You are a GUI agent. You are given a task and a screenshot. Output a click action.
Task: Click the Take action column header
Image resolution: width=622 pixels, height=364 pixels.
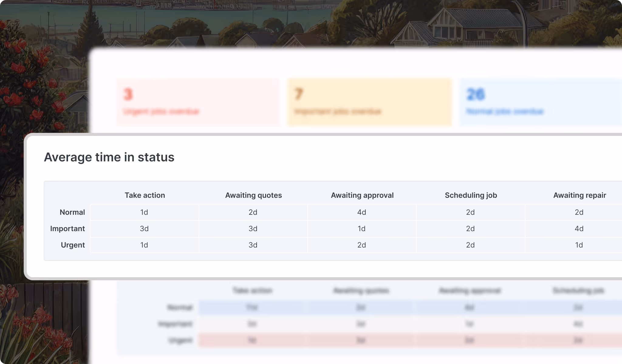[145, 195]
